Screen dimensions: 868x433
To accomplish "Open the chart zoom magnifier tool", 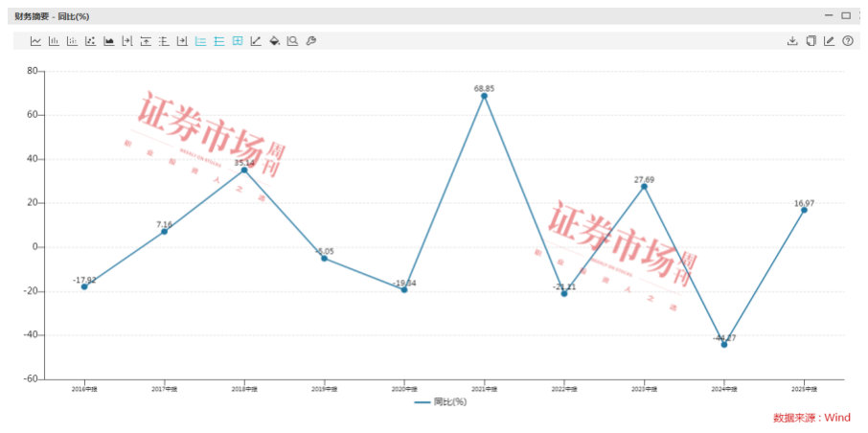I will point(292,41).
